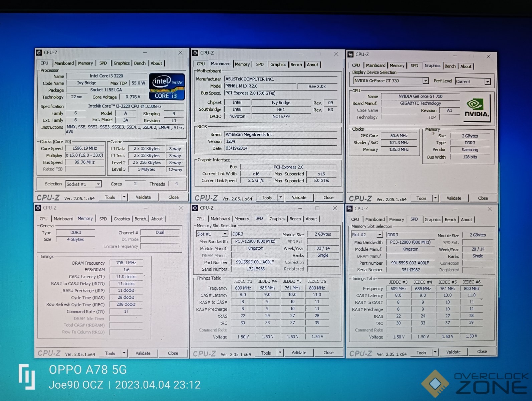Click the DRAM Frequency 798.1 MHz value
This screenshot has height=401, width=532.
pos(126,263)
